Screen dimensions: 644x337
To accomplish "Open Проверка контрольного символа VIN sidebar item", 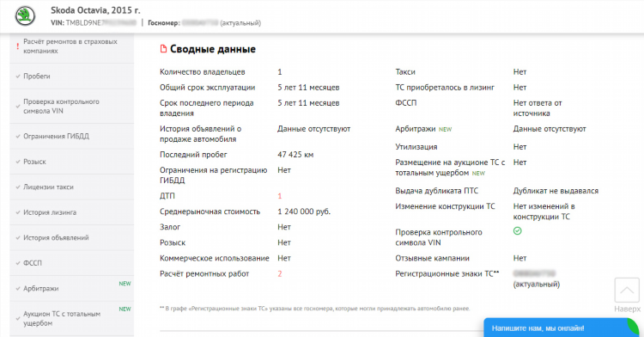I will click(x=72, y=106).
